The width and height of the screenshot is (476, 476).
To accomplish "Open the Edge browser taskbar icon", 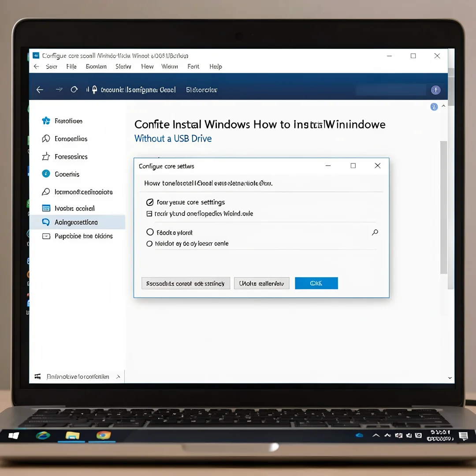I will (43, 435).
